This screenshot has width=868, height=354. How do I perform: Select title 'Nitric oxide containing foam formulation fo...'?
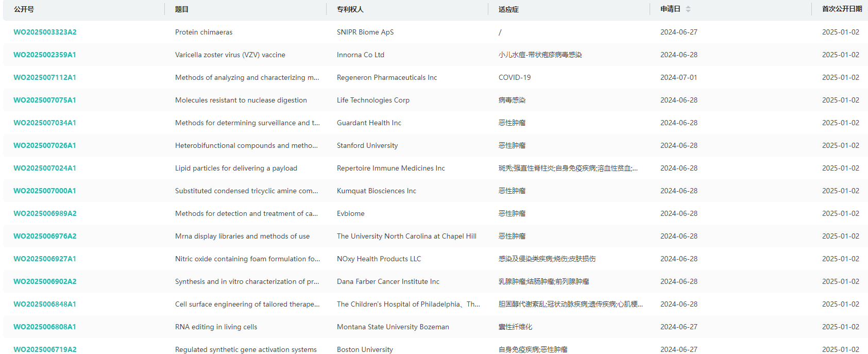click(247, 259)
